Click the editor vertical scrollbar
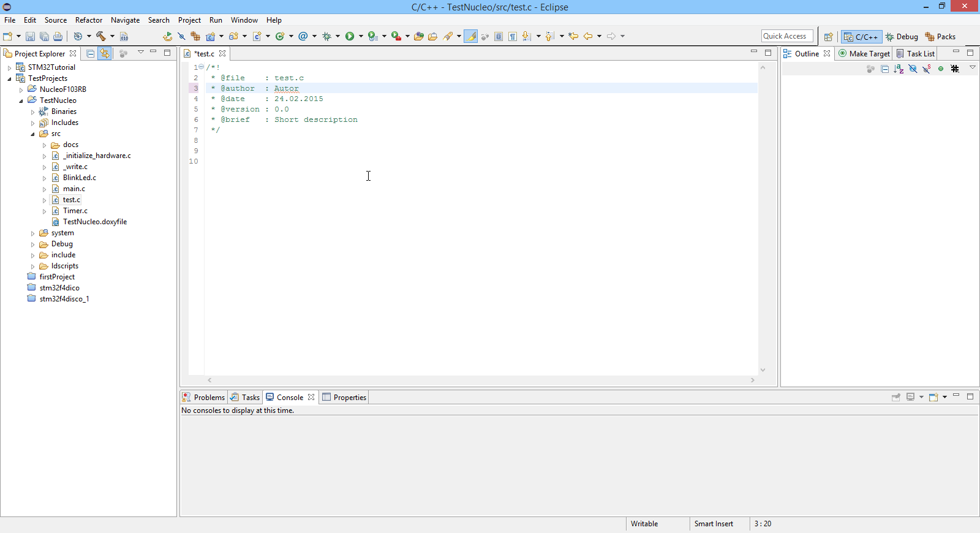Image resolution: width=980 pixels, height=533 pixels. click(763, 218)
